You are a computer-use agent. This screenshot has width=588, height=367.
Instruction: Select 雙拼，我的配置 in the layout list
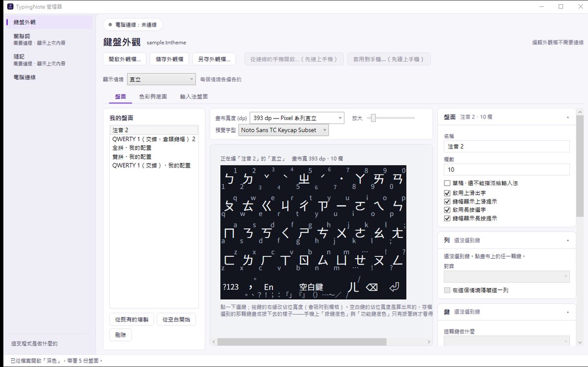tap(154, 156)
